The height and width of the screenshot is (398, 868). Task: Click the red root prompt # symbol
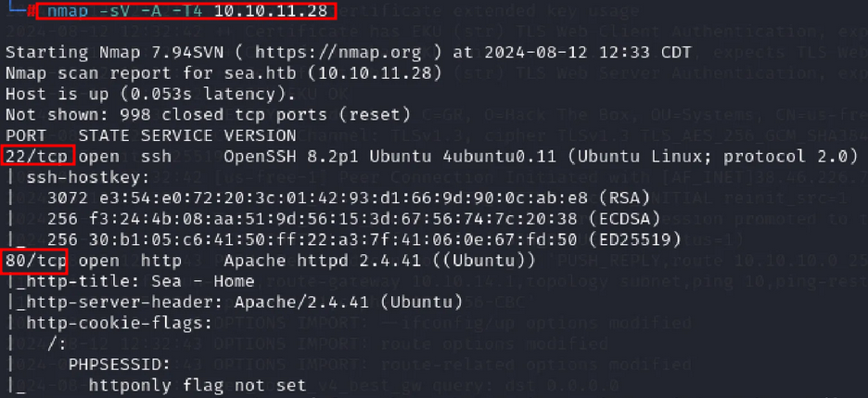(x=32, y=12)
